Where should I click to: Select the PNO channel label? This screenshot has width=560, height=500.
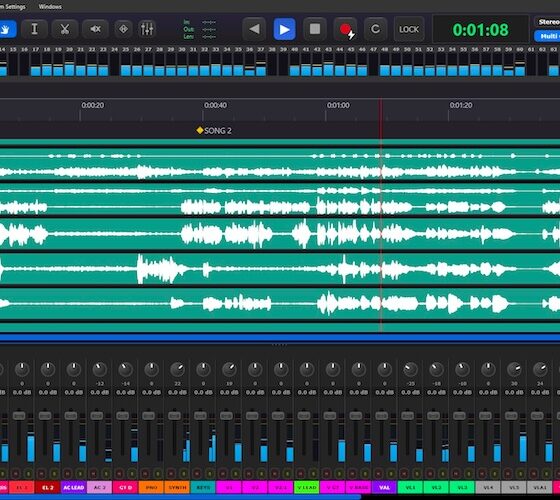151,487
